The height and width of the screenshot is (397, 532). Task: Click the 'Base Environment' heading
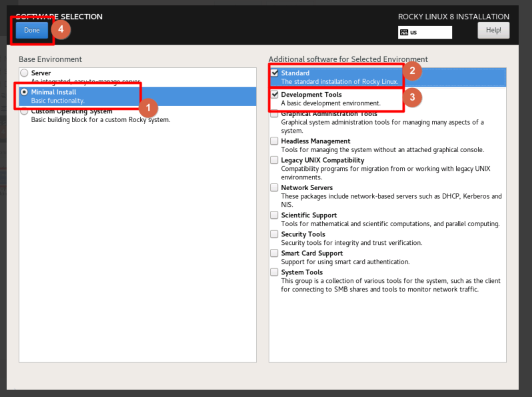[50, 59]
